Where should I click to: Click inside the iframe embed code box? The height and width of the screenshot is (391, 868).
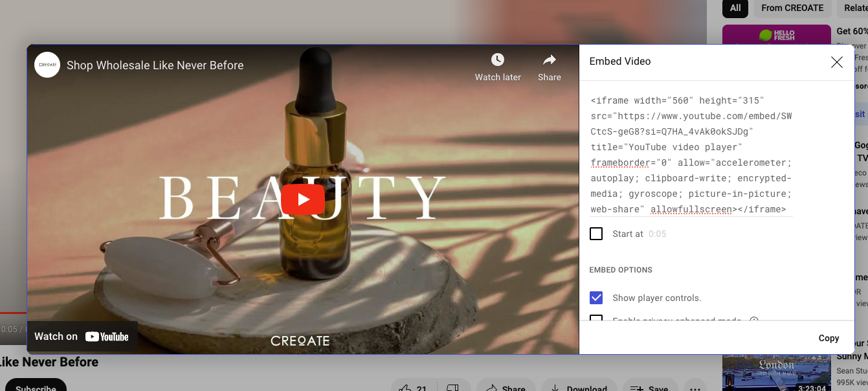pos(691,155)
